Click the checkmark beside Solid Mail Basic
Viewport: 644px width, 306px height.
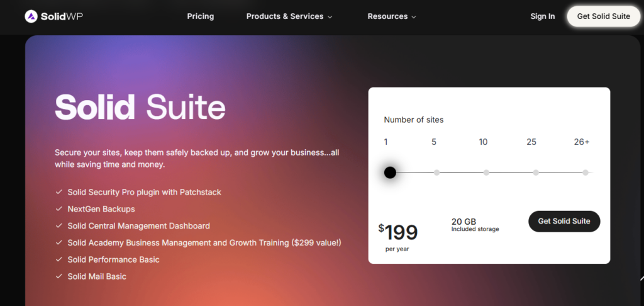tap(58, 276)
